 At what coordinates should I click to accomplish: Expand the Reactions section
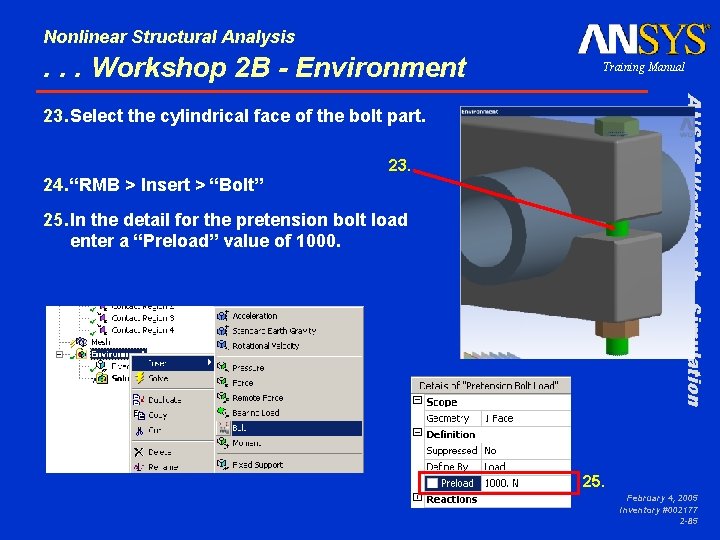click(417, 497)
